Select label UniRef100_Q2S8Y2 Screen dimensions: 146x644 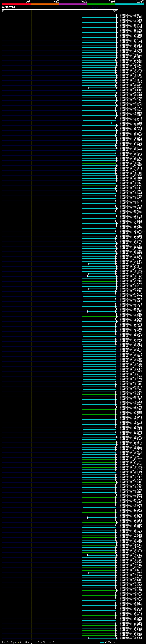(x=131, y=273)
